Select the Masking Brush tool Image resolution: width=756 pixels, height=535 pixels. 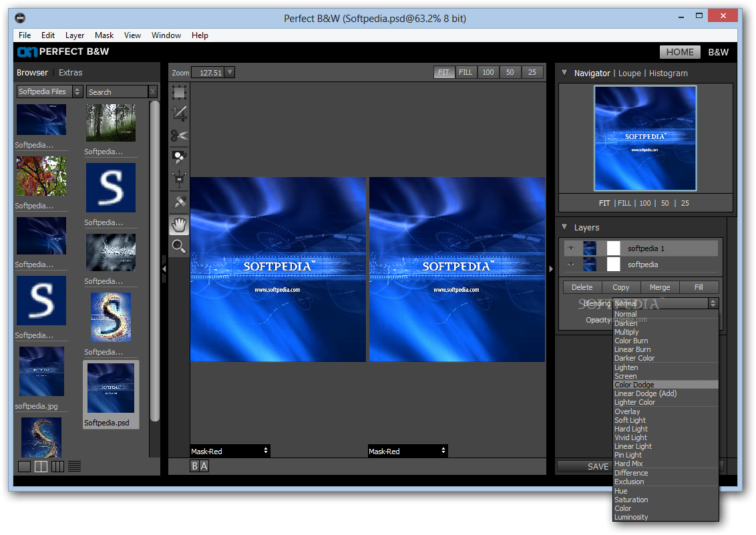point(179,157)
